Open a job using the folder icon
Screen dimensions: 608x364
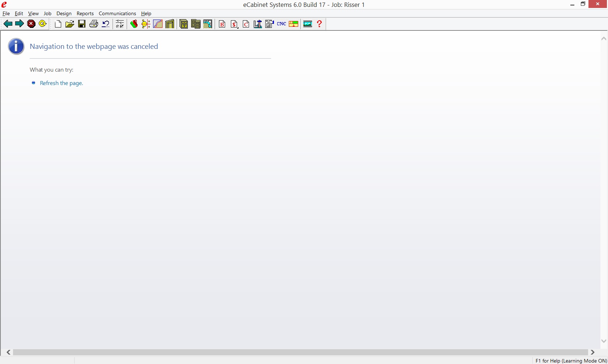click(70, 24)
